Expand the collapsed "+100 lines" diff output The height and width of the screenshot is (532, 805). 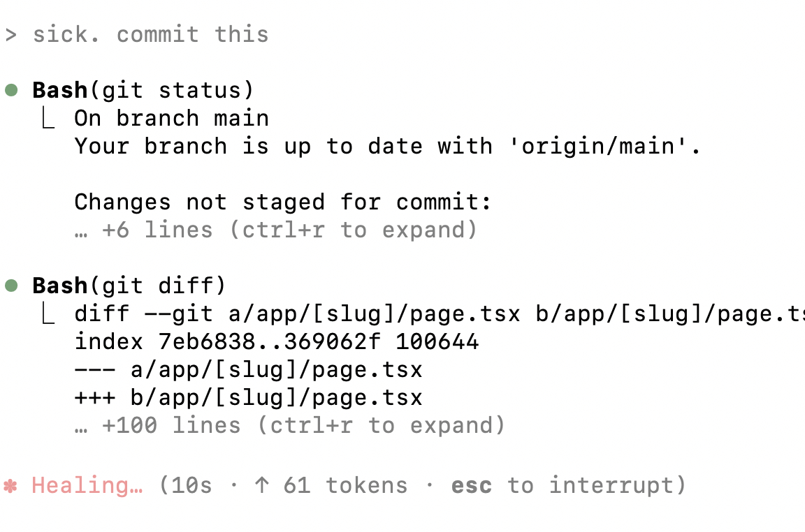(x=290, y=426)
